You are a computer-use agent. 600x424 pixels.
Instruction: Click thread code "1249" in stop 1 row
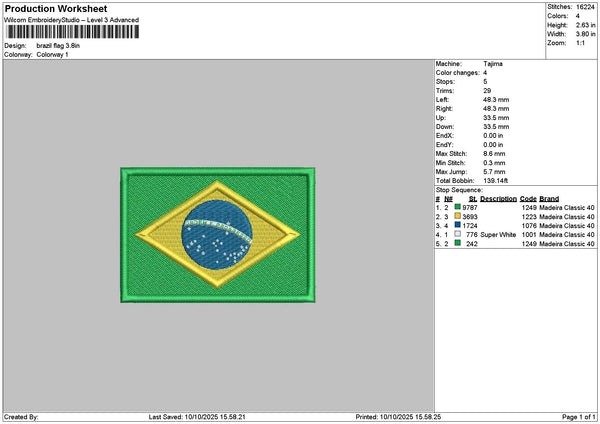coord(529,208)
